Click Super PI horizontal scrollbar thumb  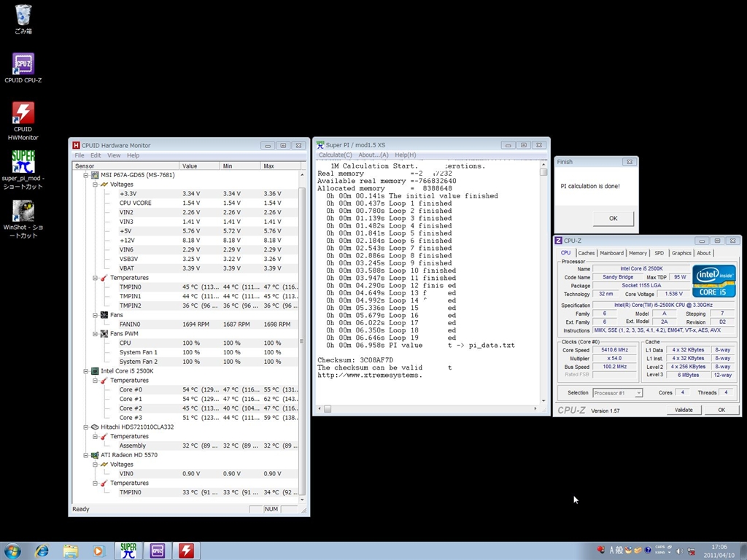tap(328, 408)
